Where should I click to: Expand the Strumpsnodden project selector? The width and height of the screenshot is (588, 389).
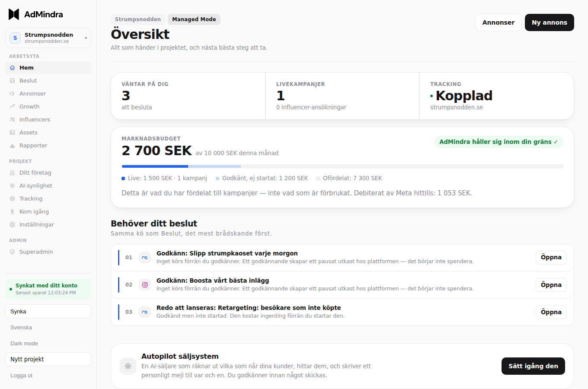[48, 38]
